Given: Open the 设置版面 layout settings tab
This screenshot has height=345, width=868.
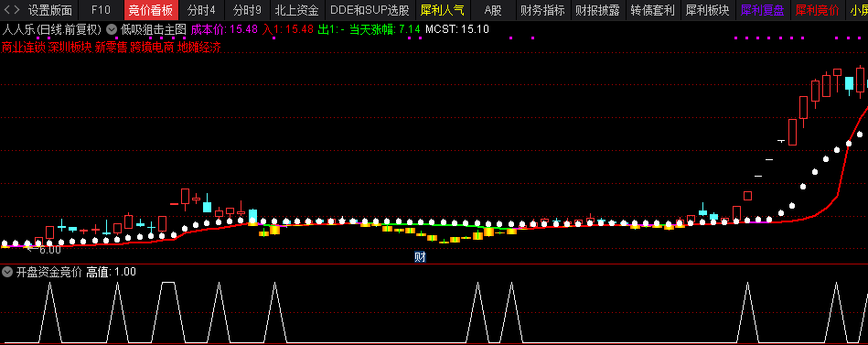Looking at the screenshot, I should (x=49, y=10).
